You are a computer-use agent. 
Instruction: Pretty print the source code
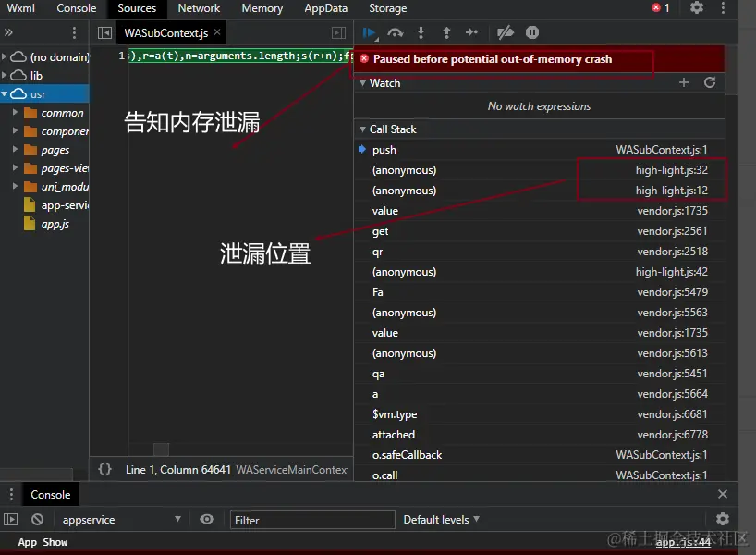coord(104,469)
